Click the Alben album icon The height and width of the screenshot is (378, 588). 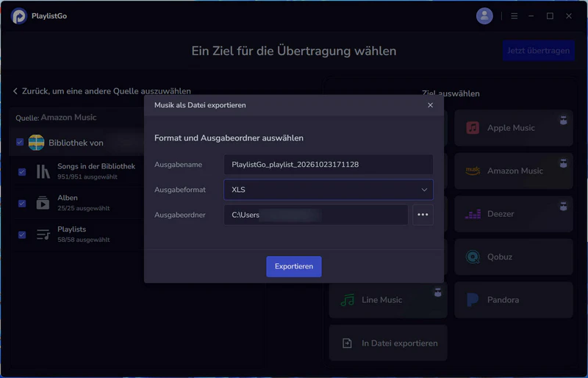click(x=43, y=203)
